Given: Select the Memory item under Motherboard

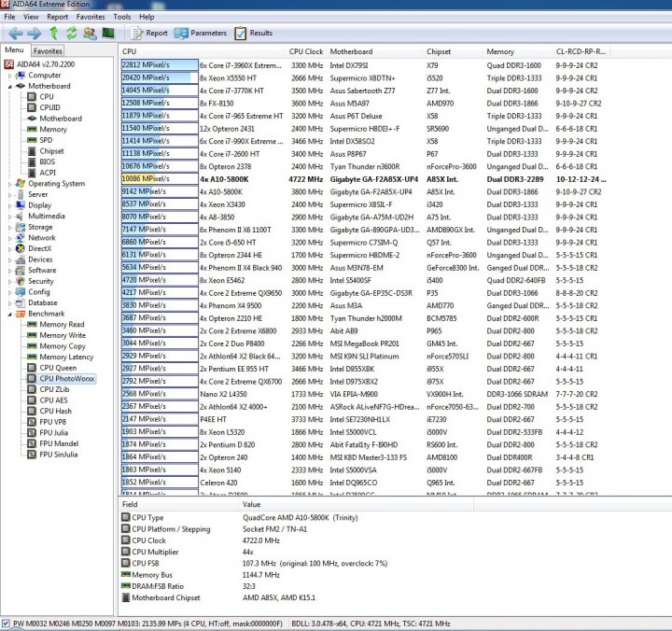Looking at the screenshot, I should pos(53,129).
